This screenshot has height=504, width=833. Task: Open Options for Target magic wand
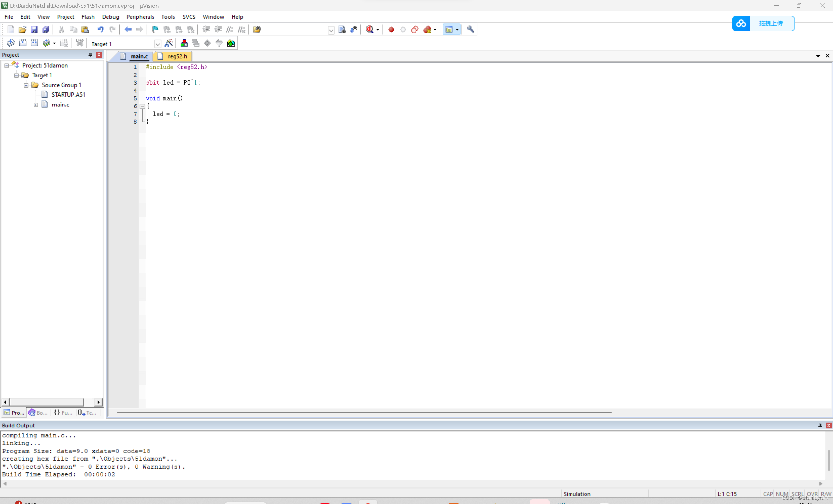click(168, 43)
